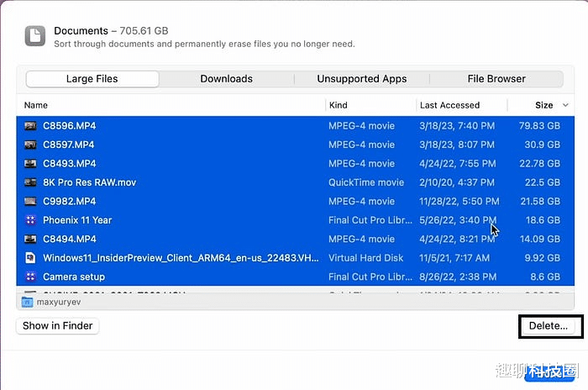Click the C8596.MP4 video thumbnail icon

pos(30,126)
